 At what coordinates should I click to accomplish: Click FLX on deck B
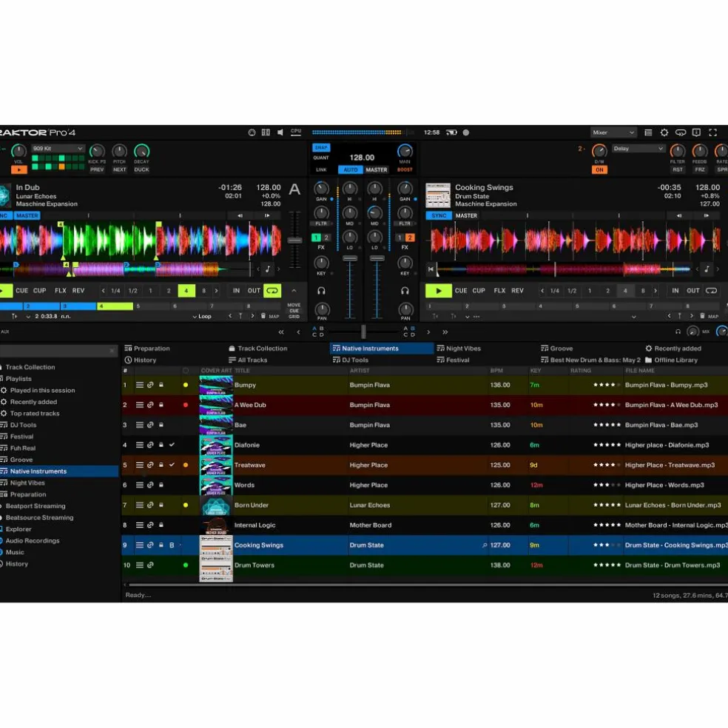[499, 291]
